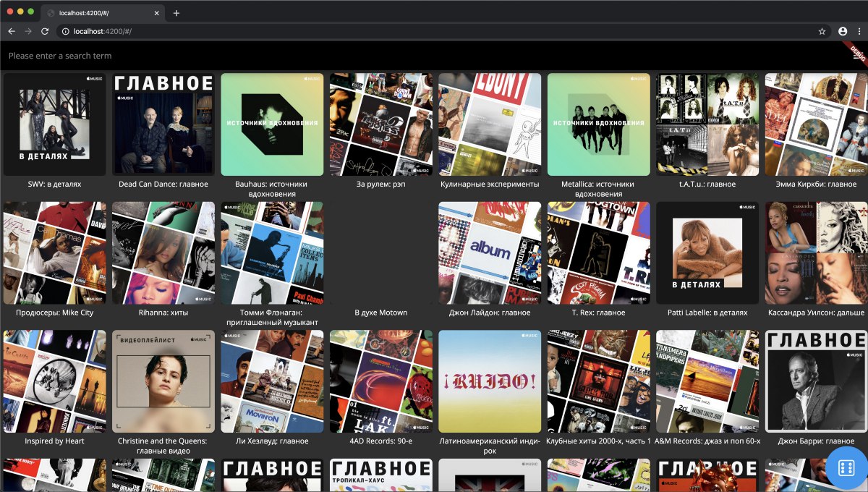This screenshot has width=868, height=492.
Task: Close the localhost:4200 tab
Action: pos(156,13)
